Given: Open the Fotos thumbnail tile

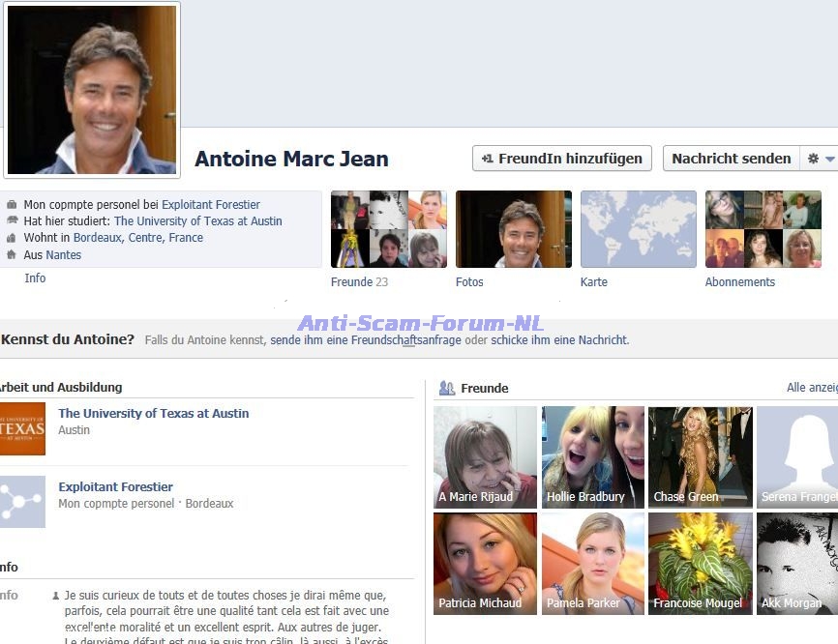Looking at the screenshot, I should (x=513, y=229).
